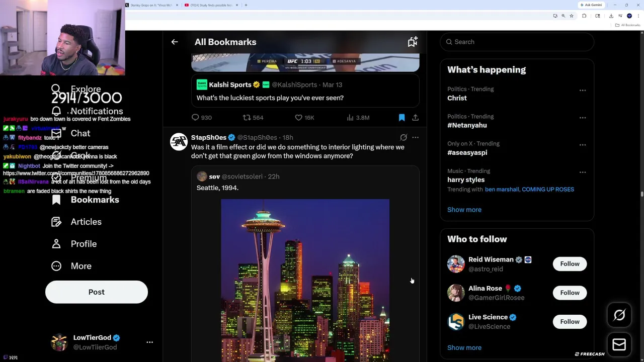Switch to the YouTube Study finds tab
This screenshot has height=362, width=644.
[211, 5]
